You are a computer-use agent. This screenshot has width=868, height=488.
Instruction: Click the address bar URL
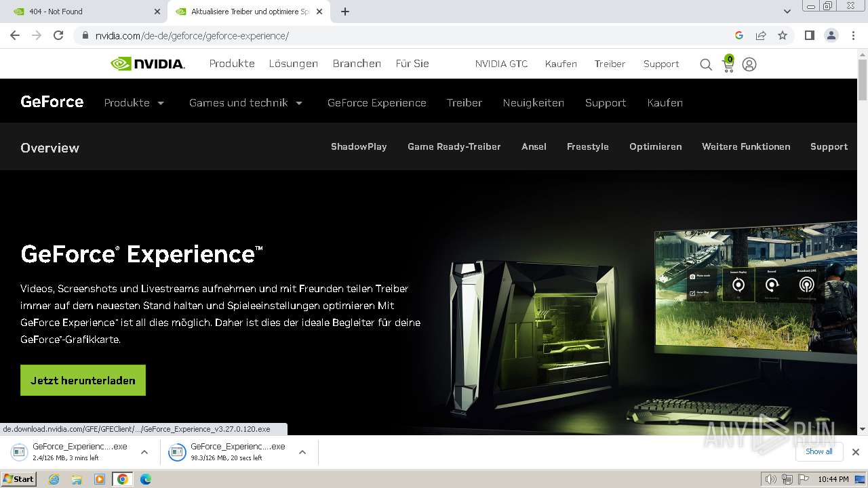pyautogui.click(x=192, y=36)
